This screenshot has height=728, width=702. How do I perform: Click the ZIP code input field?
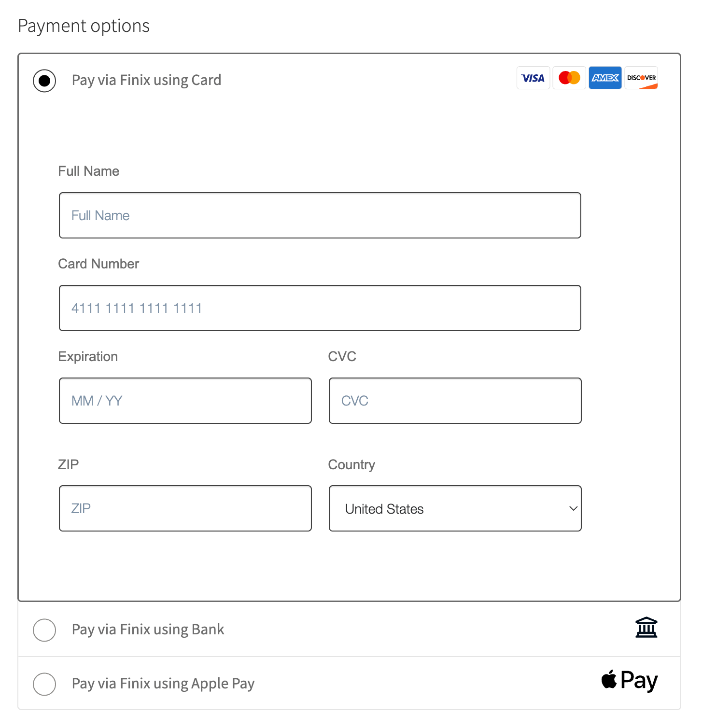click(185, 508)
